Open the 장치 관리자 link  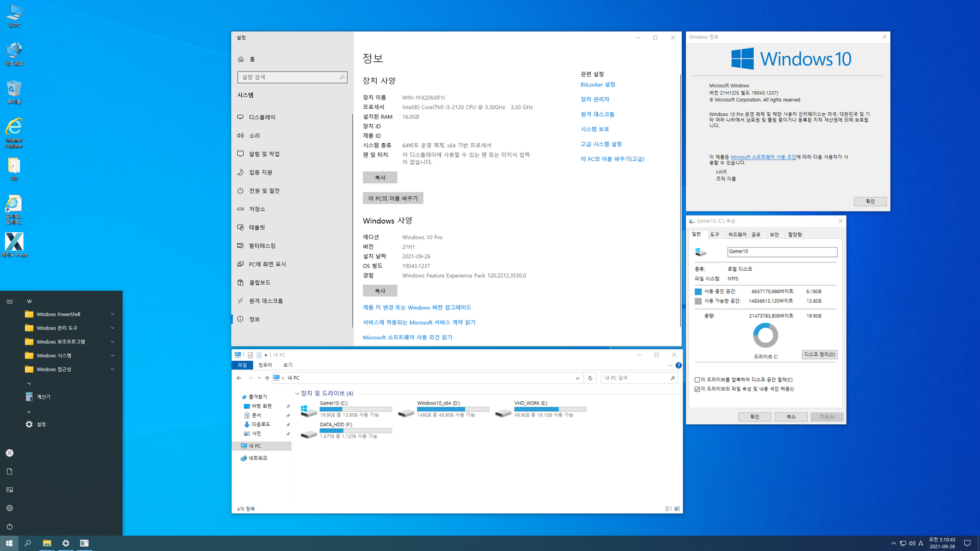[x=594, y=99]
